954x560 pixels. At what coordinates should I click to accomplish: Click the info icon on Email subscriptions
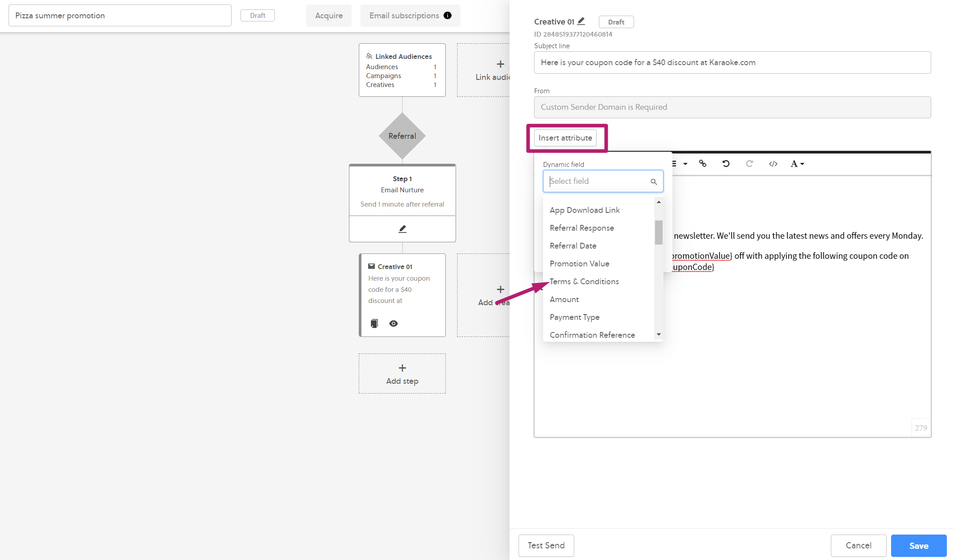(x=448, y=16)
